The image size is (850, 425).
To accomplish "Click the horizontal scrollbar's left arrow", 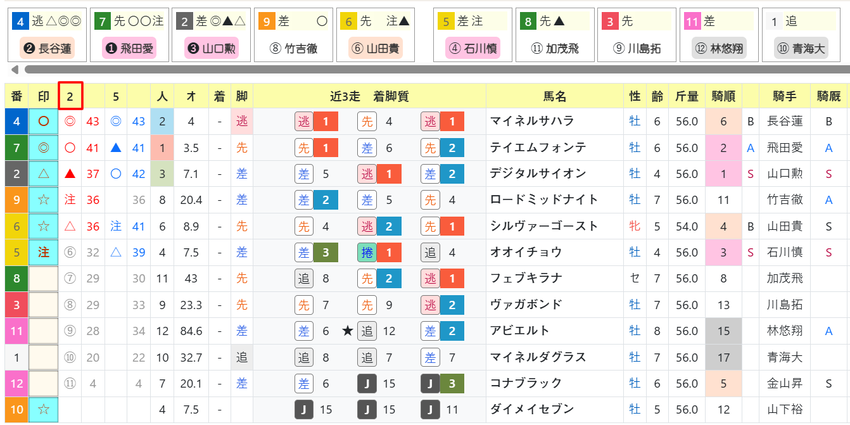I will pos(15,69).
